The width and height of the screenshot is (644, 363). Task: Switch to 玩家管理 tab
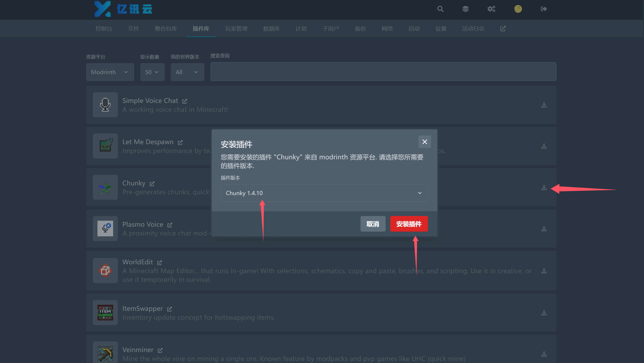coord(236,29)
